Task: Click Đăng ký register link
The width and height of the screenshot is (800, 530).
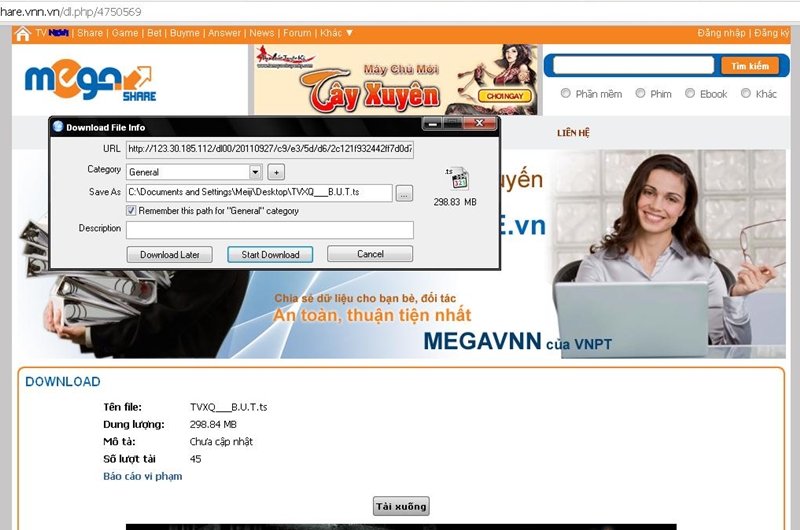Action: 772,33
